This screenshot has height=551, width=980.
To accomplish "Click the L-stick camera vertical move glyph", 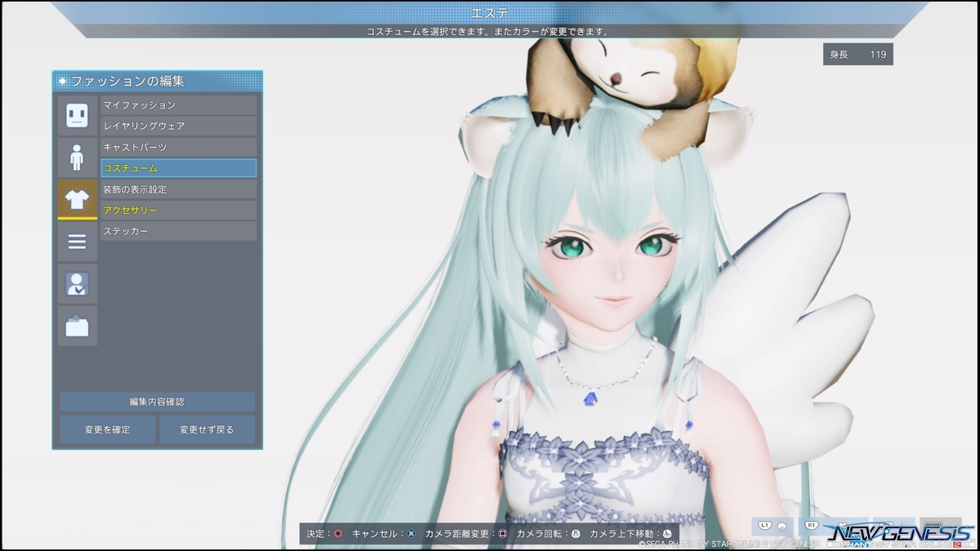I will [666, 534].
